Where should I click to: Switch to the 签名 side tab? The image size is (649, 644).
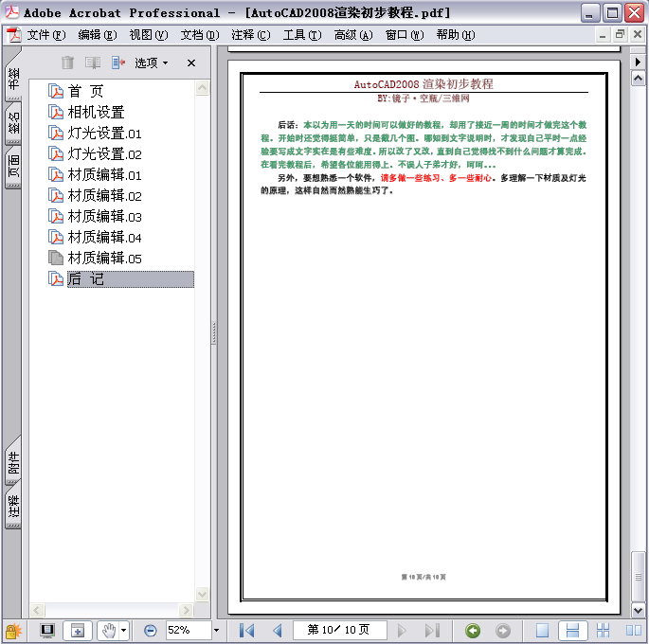pyautogui.click(x=13, y=123)
